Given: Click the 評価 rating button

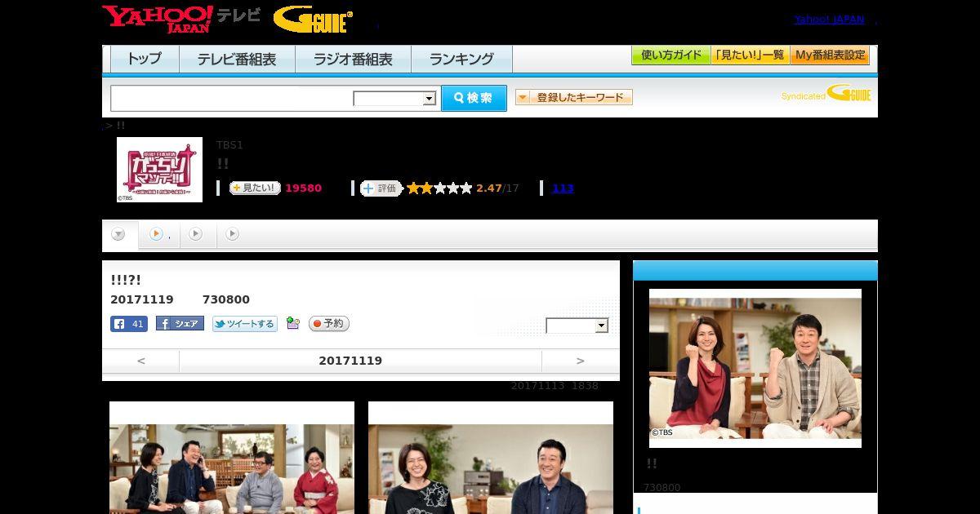Looking at the screenshot, I should 381,188.
